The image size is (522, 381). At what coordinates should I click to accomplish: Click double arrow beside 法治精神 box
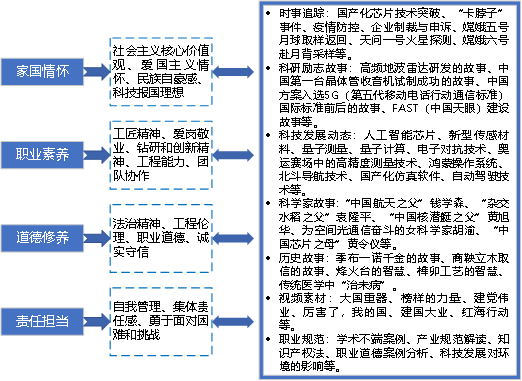coord(233,238)
